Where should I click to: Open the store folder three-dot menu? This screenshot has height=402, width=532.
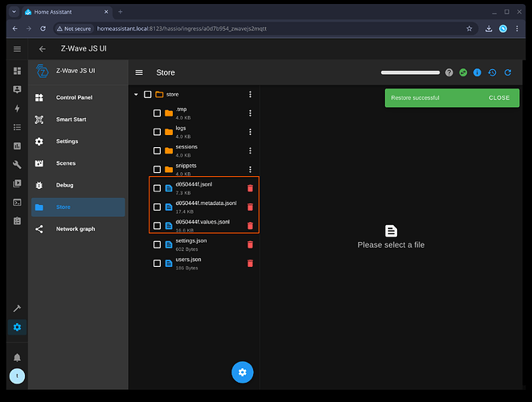[x=250, y=94]
